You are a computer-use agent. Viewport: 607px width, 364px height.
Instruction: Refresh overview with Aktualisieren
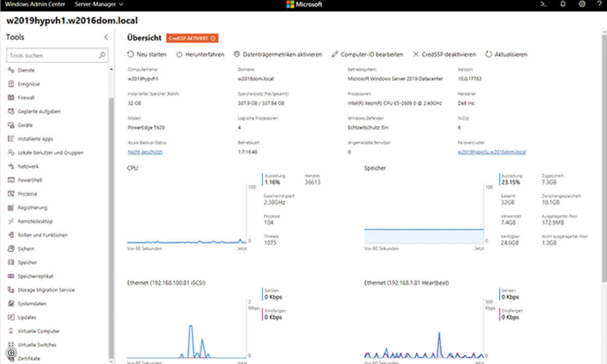506,55
